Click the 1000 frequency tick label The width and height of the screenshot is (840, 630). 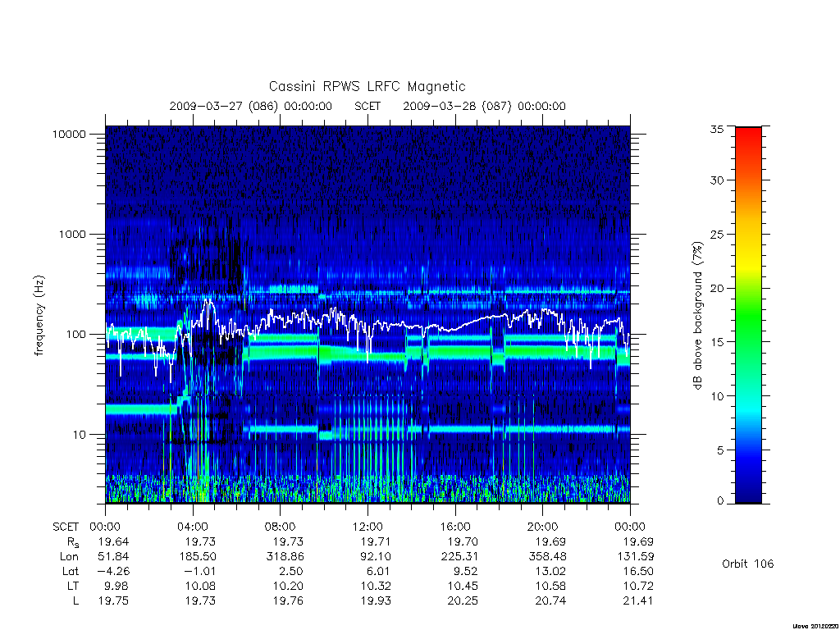click(72, 234)
